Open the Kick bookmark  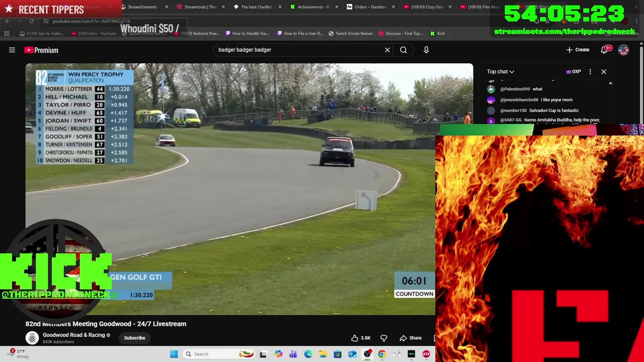(x=437, y=33)
